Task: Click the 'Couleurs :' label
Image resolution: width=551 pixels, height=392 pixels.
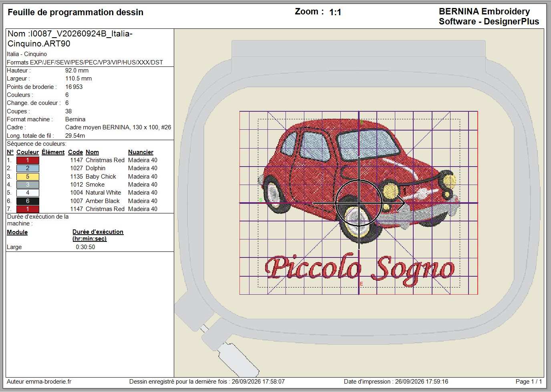Action: click(20, 95)
